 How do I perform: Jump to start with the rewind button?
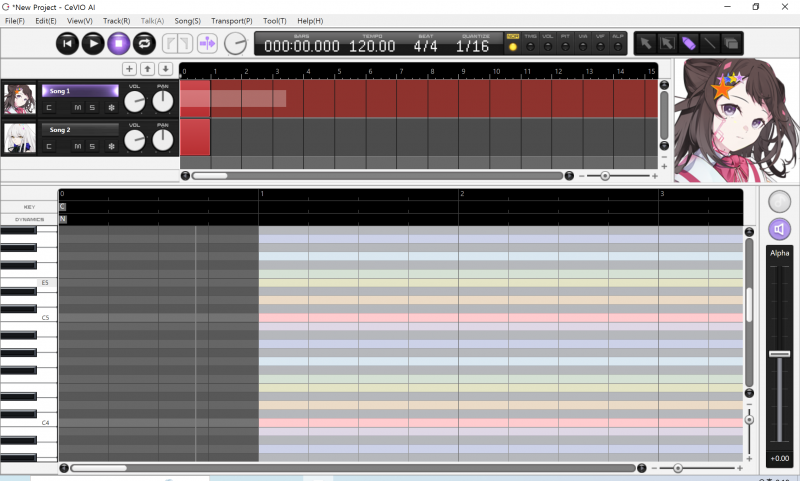[x=67, y=43]
